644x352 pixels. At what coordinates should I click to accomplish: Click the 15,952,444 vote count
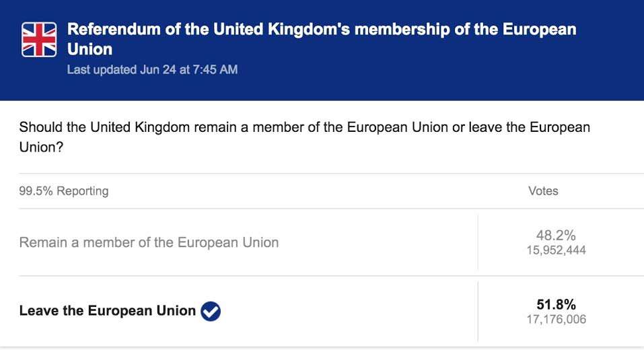556,250
